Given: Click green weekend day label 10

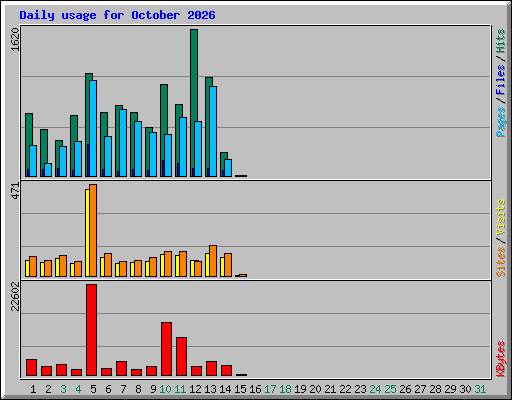Looking at the screenshot, I should [x=165, y=389].
